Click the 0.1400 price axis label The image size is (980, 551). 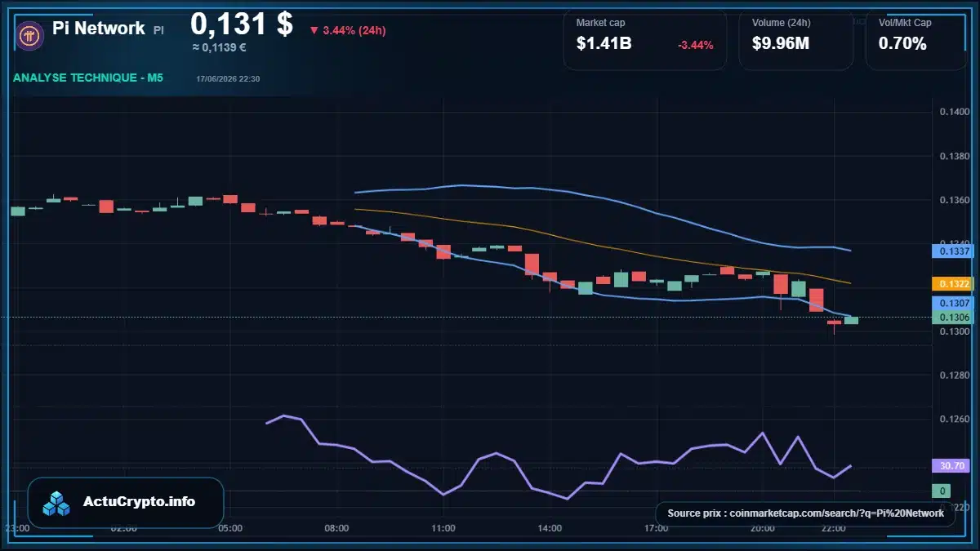point(954,112)
